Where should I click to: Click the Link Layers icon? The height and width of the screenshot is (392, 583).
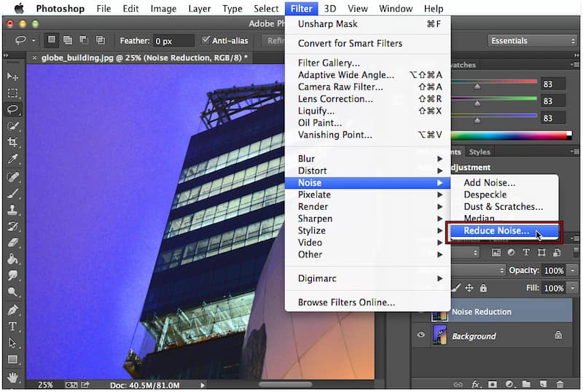click(x=458, y=384)
